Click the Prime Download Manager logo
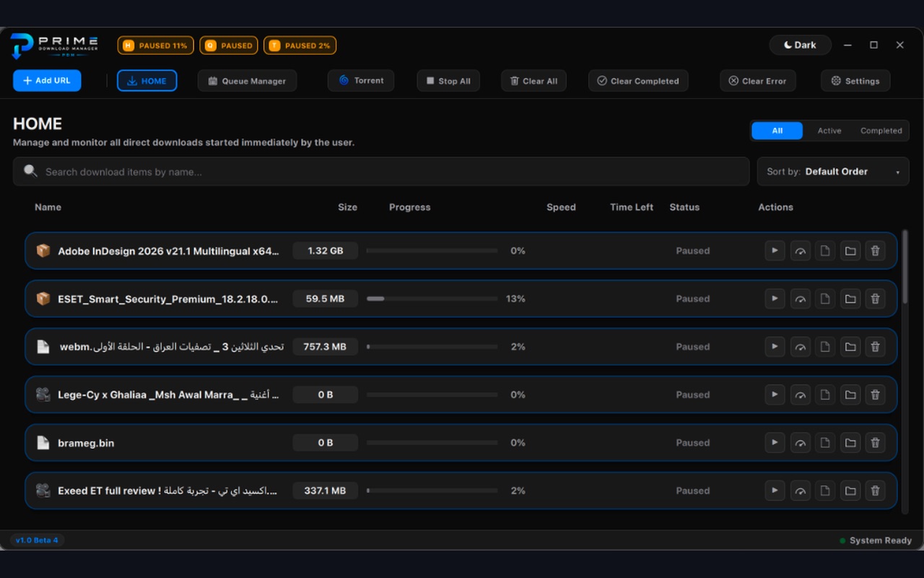This screenshot has width=924, height=578. click(x=54, y=46)
